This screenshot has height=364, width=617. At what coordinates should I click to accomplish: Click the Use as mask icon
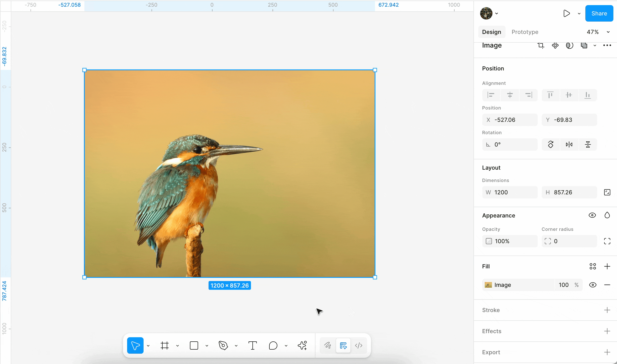coord(570,45)
